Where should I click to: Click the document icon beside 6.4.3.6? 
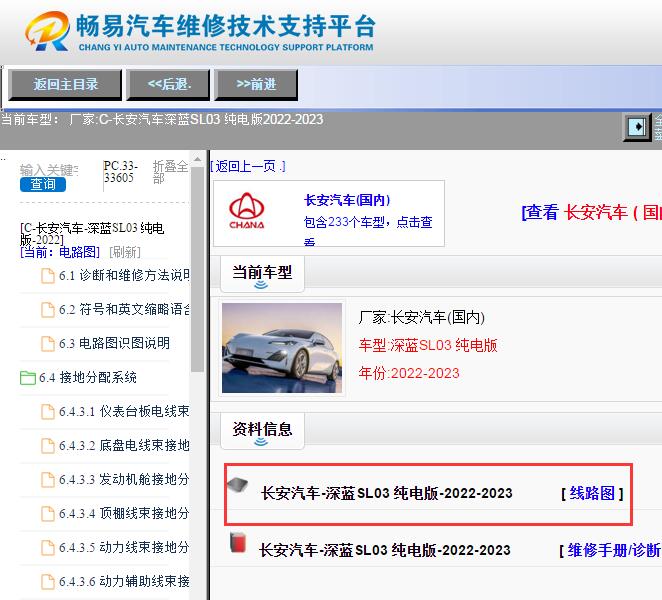[x=48, y=582]
